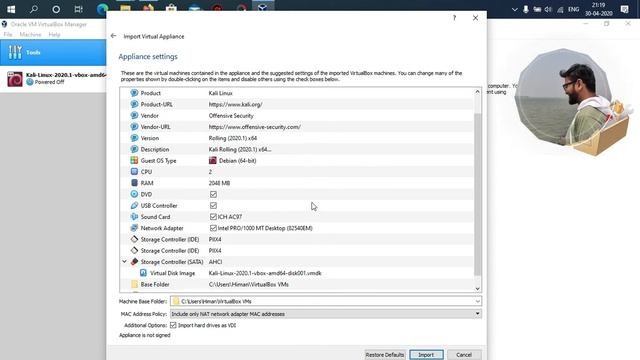Collapse the Storage Controller (SATA) node
The width and height of the screenshot is (640, 360).
tap(124, 262)
